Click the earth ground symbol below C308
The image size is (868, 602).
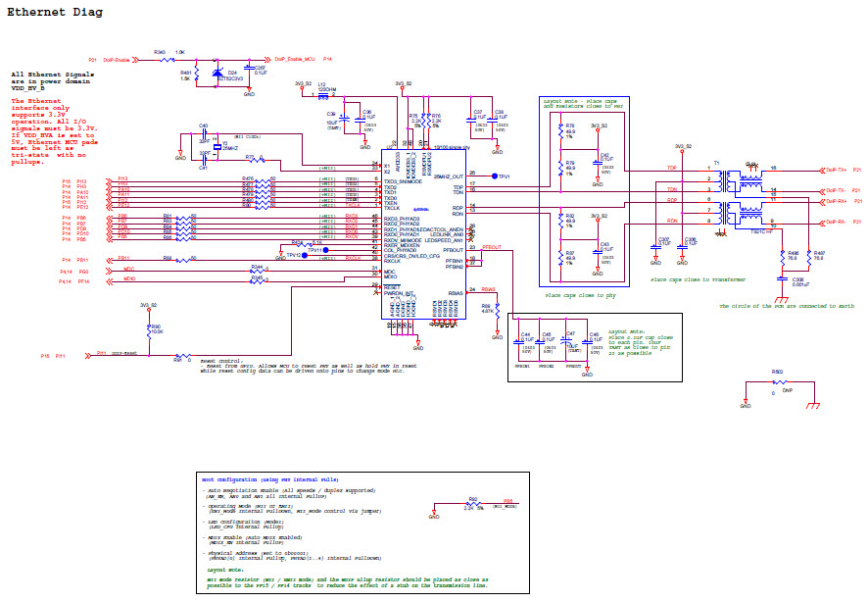tap(782, 299)
